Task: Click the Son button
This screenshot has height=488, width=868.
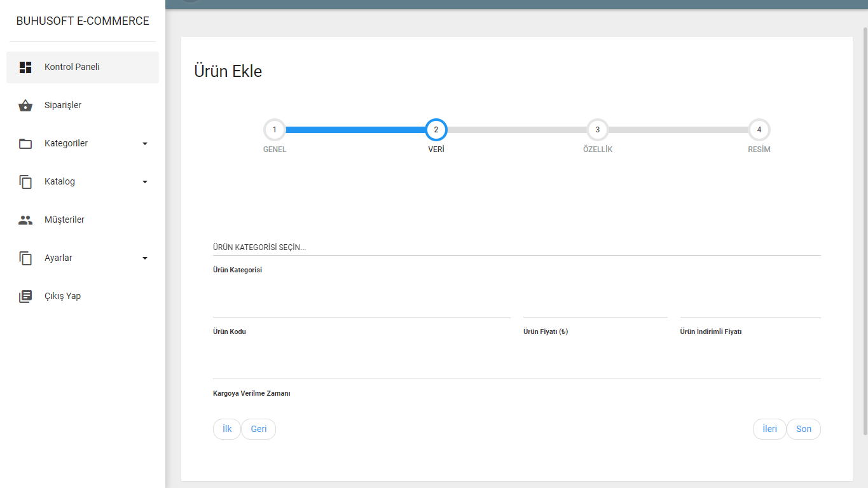Action: 804,429
